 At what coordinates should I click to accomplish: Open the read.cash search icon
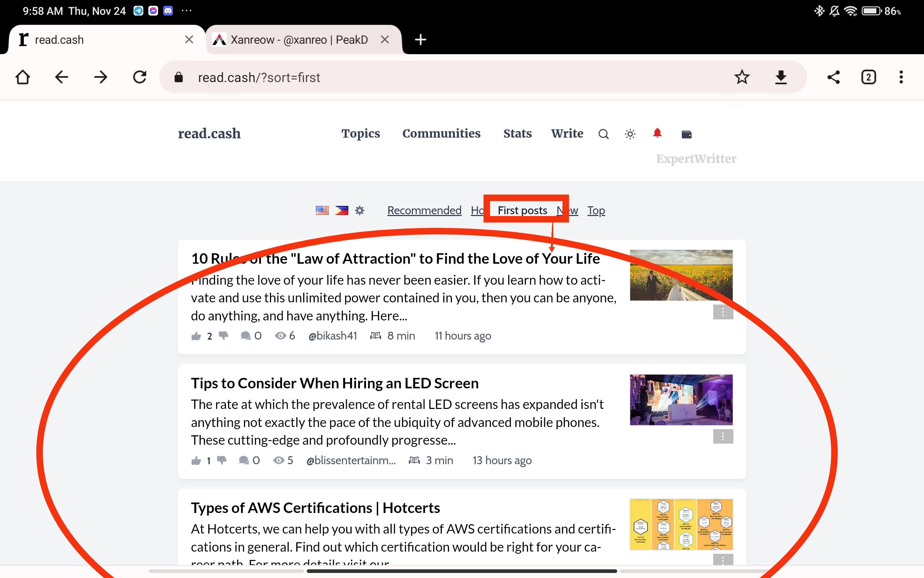603,134
